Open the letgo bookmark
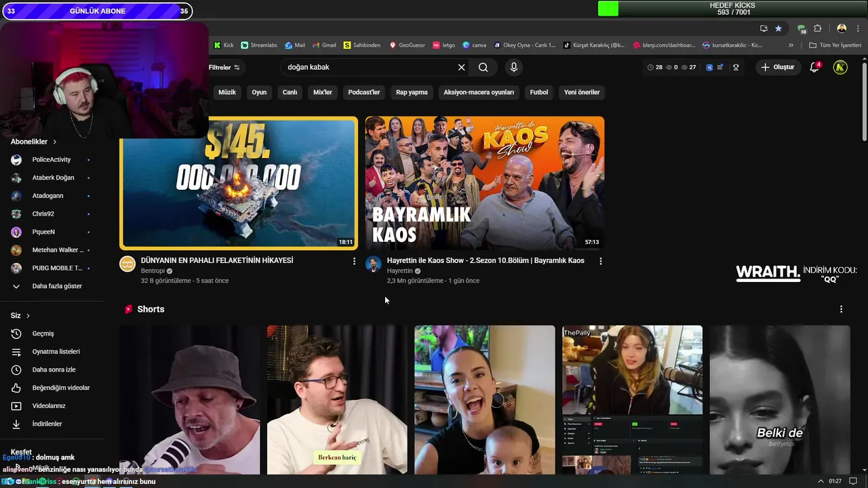The width and height of the screenshot is (868, 488). pos(444,45)
